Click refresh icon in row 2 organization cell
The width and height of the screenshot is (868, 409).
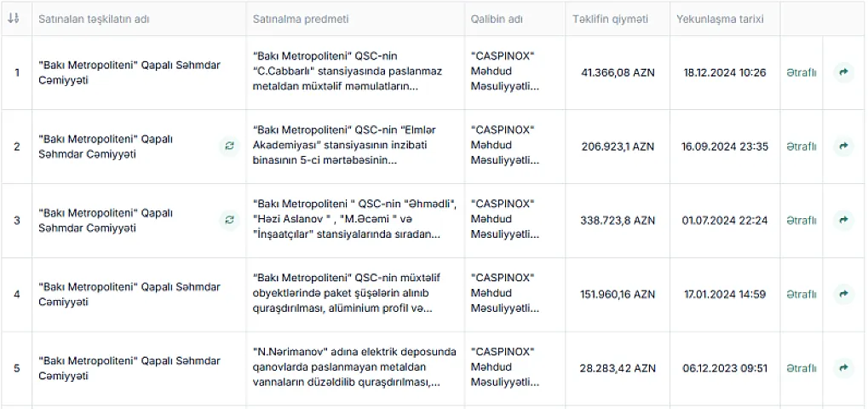coord(229,146)
